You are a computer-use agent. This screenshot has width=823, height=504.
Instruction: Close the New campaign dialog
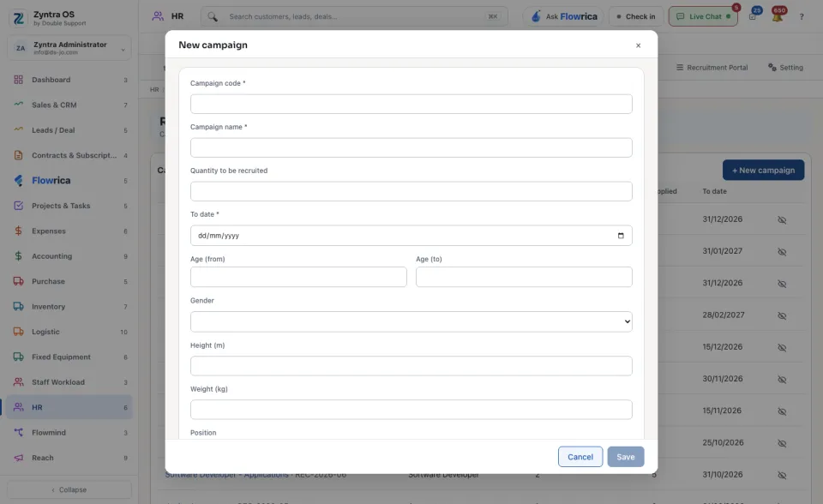click(638, 45)
